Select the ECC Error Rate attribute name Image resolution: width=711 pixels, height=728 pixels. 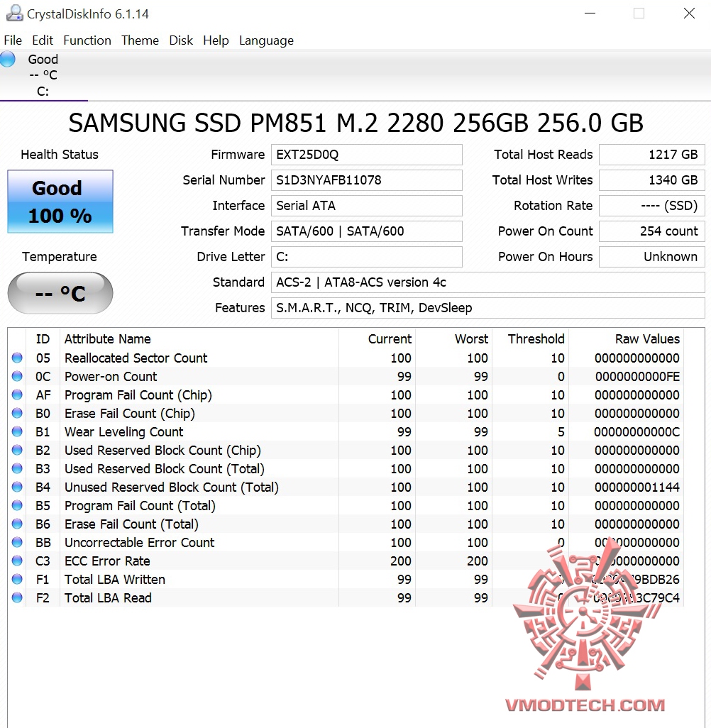coord(107,561)
